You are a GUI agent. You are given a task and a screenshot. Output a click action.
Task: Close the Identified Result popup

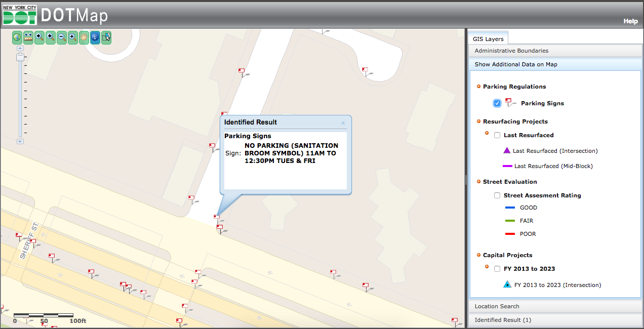[x=343, y=123]
